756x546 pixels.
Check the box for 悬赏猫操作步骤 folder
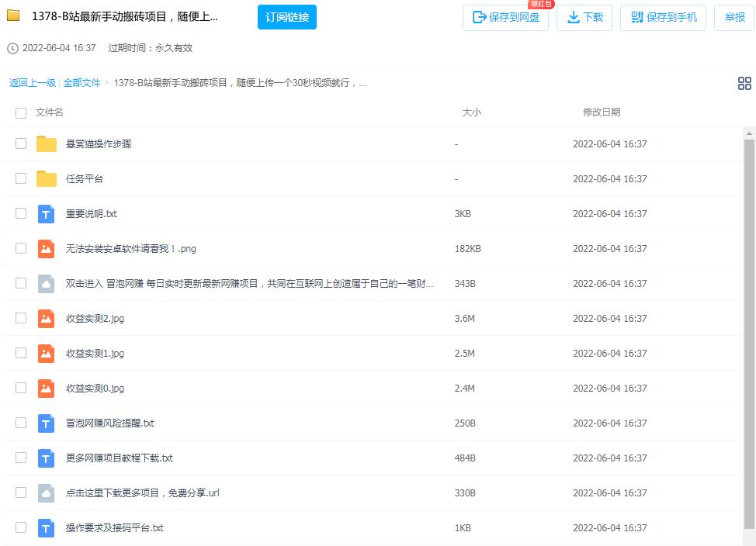[x=21, y=143]
